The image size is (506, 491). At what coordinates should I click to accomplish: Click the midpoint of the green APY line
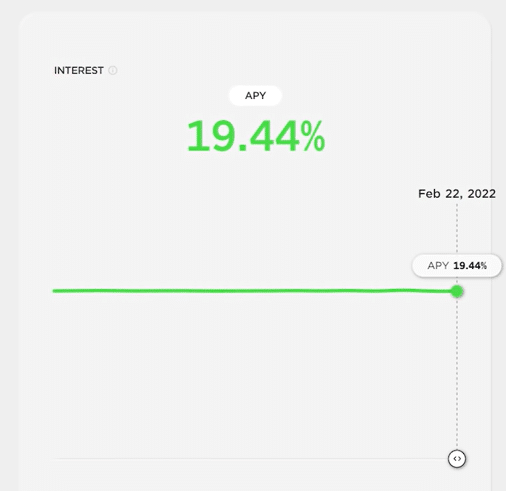(254, 291)
